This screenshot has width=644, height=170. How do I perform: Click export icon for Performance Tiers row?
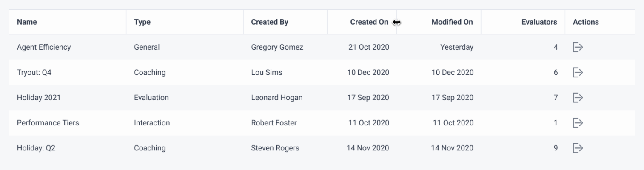(x=577, y=123)
